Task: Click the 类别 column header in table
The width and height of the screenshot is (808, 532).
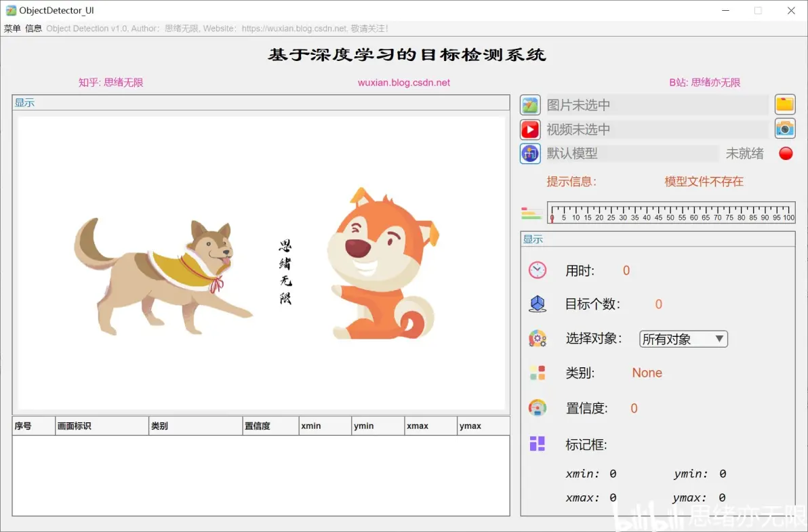Action: 196,426
